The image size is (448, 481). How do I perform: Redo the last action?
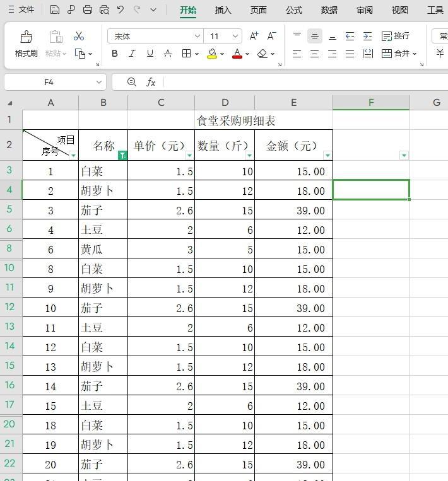click(137, 10)
